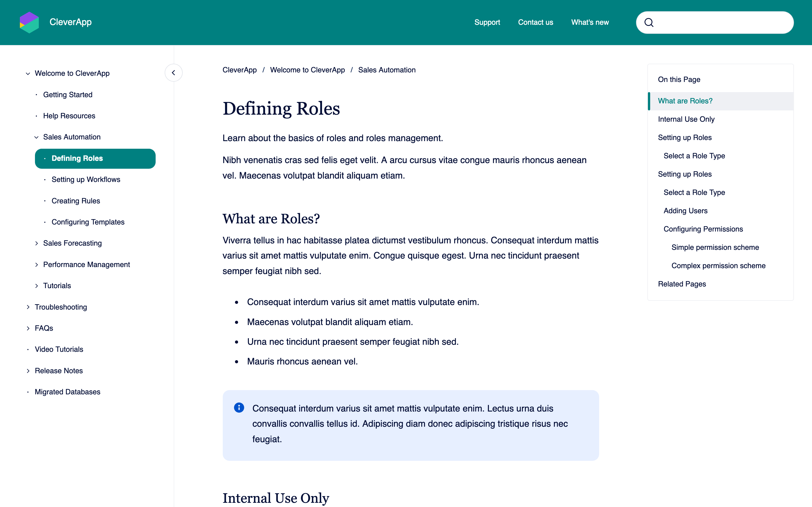Click the search magnifier icon
This screenshot has width=812, height=507.
pyautogui.click(x=649, y=23)
